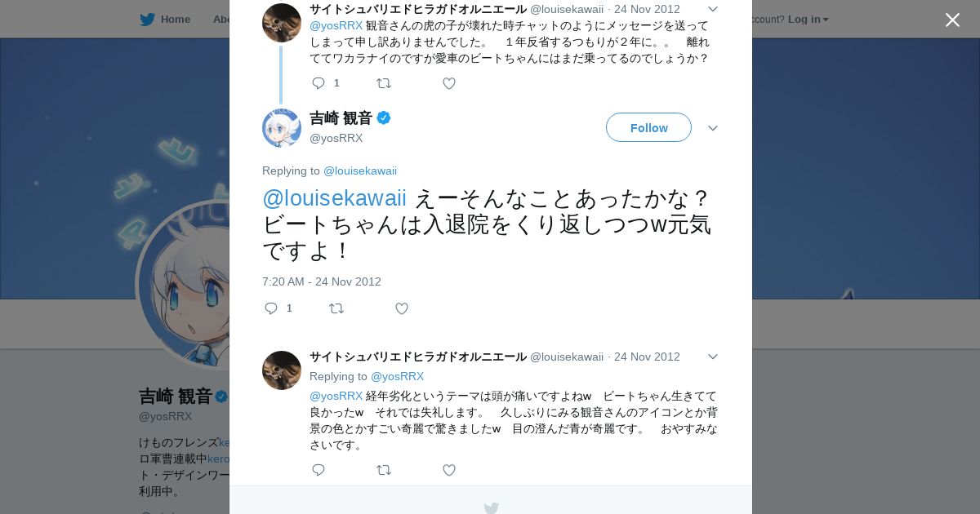This screenshot has height=514, width=980.
Task: Follow 吉崎 観音 with the Follow button
Action: (x=648, y=128)
